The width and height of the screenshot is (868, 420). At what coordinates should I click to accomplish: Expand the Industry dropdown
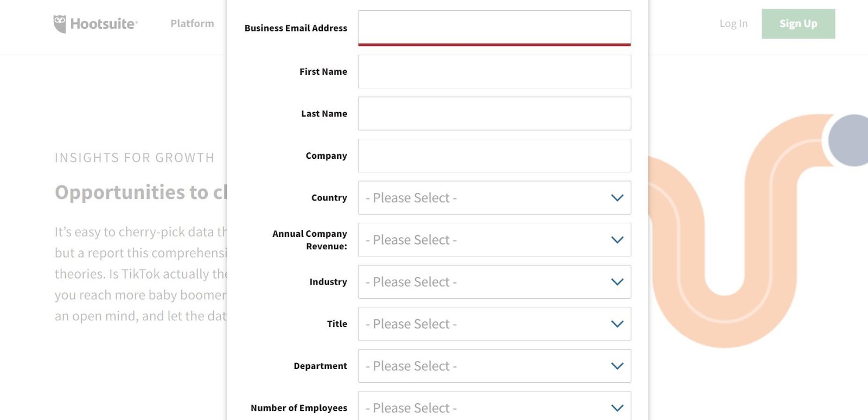click(494, 282)
